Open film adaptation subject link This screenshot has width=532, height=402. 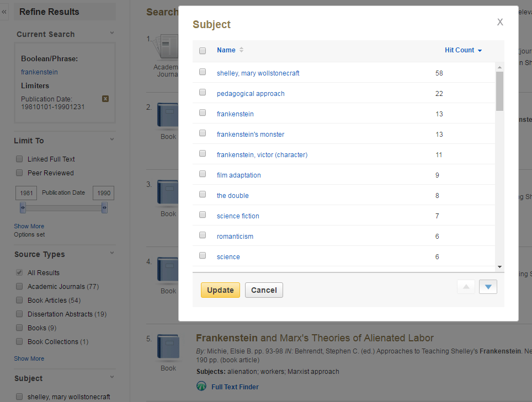[238, 175]
